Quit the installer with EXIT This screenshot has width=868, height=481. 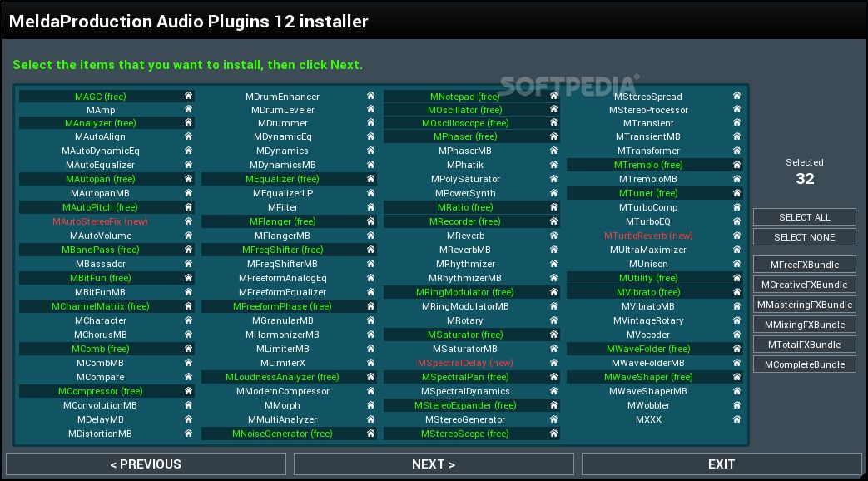coord(722,464)
